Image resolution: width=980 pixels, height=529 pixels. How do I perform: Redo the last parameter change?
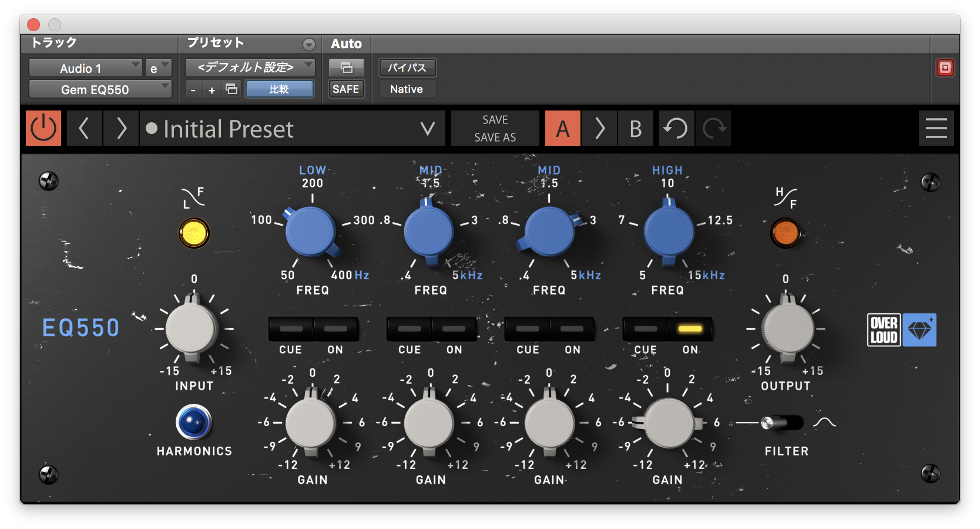[713, 128]
